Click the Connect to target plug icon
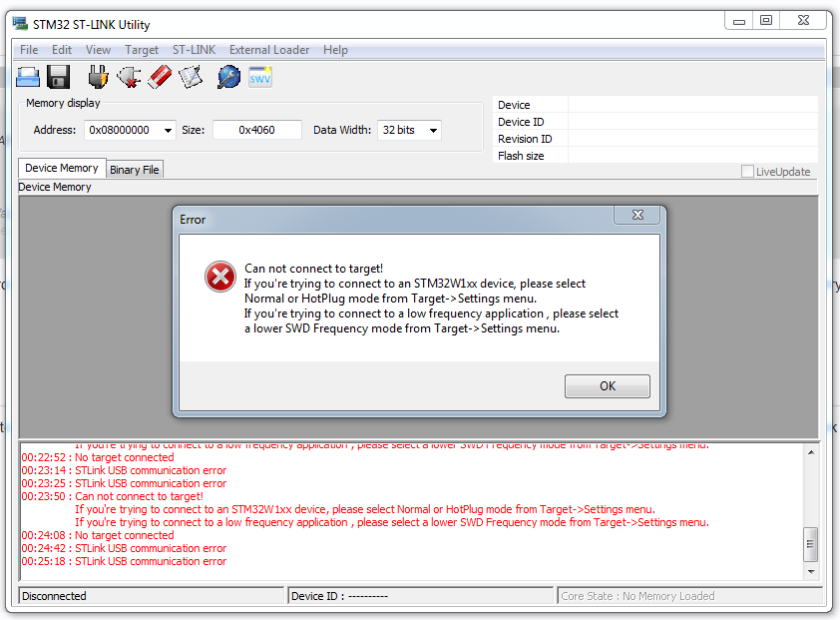This screenshot has width=840, height=620. click(x=98, y=77)
